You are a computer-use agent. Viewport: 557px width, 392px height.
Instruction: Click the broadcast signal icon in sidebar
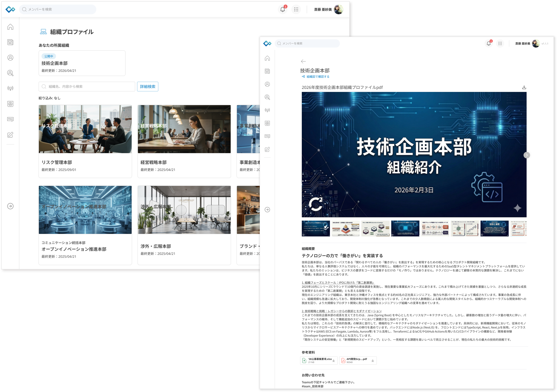10,88
